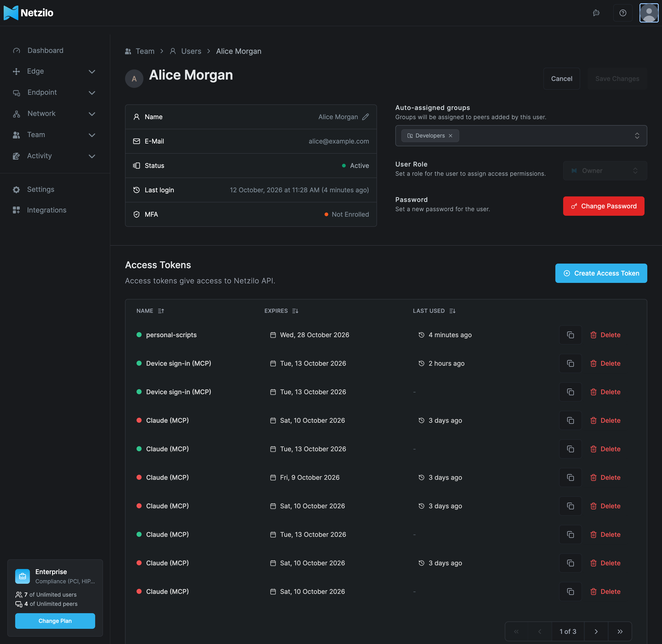This screenshot has width=662, height=644.
Task: Click the pencil icon to edit Name
Action: pos(365,117)
